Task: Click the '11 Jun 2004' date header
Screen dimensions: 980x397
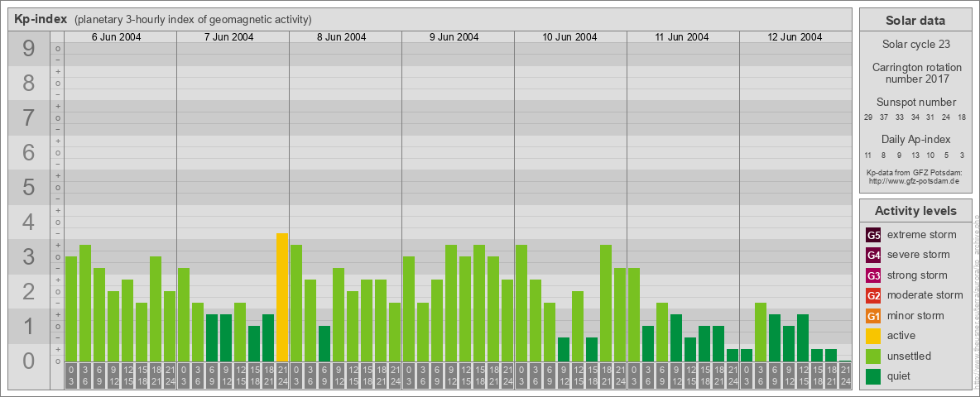Action: pos(682,37)
